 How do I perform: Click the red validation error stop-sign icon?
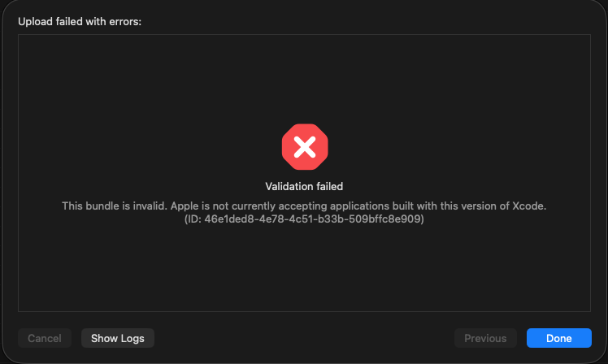(x=305, y=147)
